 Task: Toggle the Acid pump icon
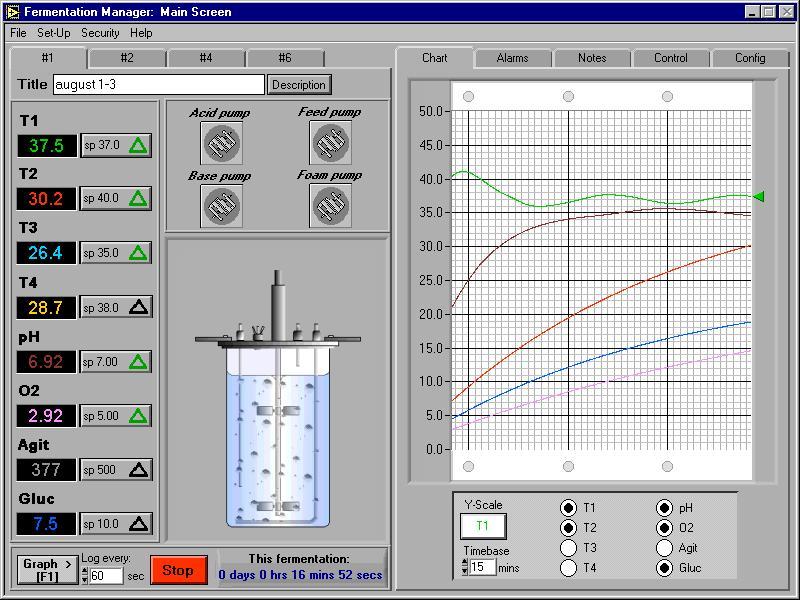pyautogui.click(x=221, y=143)
